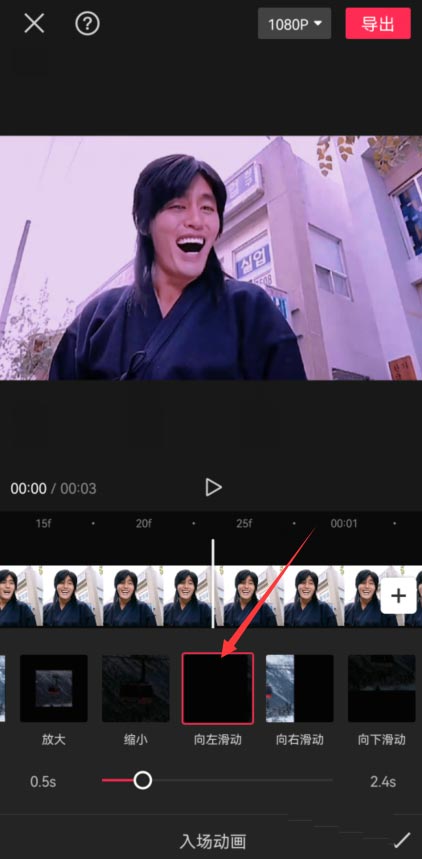This screenshot has height=859, width=422.
Task: Tap the red 导出 export button
Action: [x=378, y=24]
